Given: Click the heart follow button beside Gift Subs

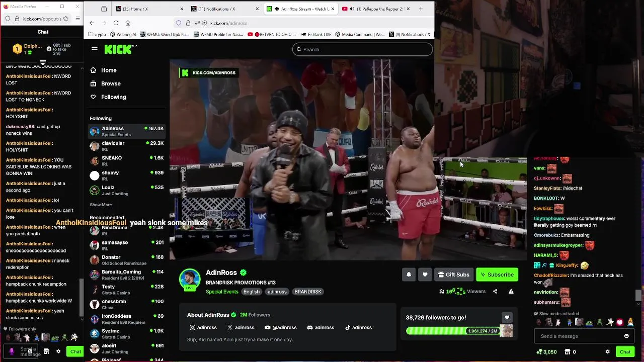Looking at the screenshot, I should coord(425,275).
